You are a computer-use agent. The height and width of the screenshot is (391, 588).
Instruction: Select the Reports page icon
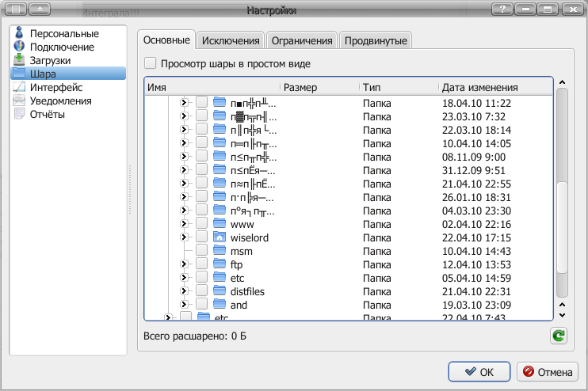click(x=19, y=115)
